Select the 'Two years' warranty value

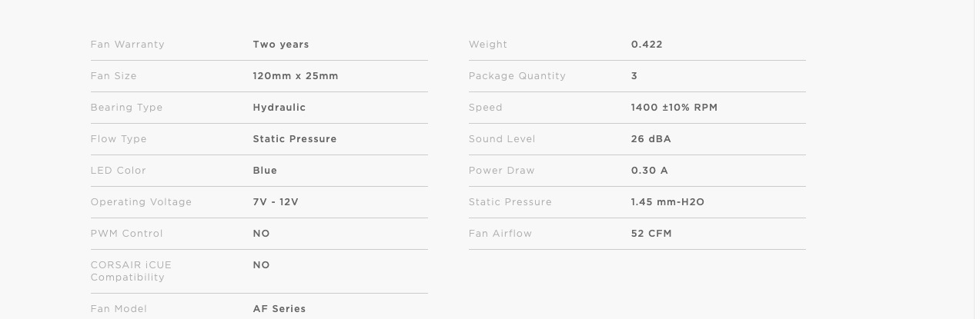point(281,45)
